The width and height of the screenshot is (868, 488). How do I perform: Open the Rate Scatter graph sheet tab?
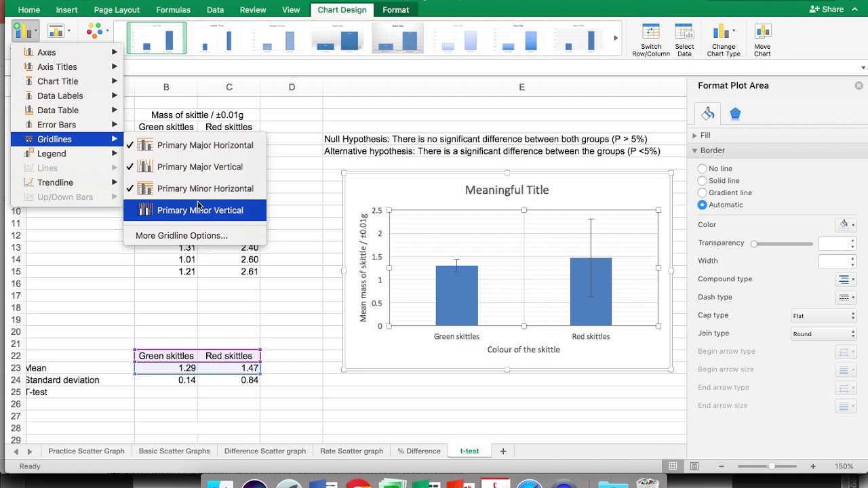pyautogui.click(x=351, y=451)
